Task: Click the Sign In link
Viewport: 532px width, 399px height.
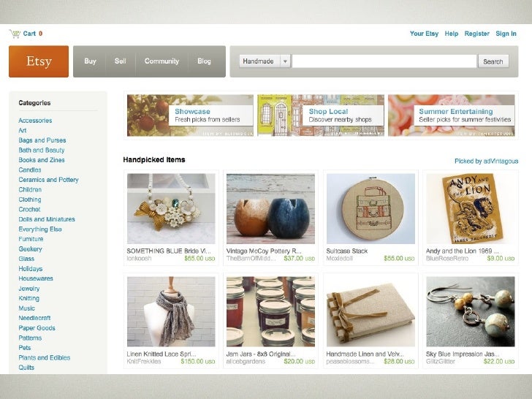Action: (x=506, y=34)
